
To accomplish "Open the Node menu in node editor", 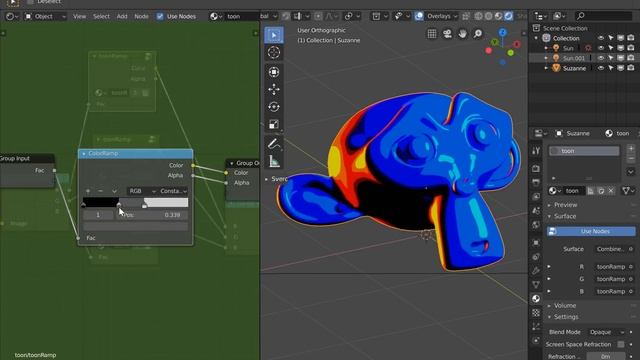I will coord(141,16).
